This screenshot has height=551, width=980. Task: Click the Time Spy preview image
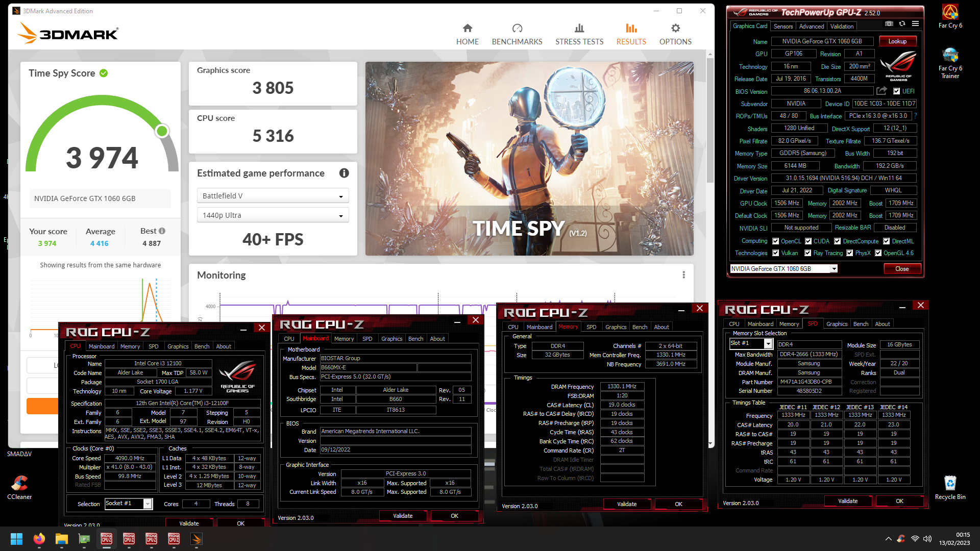coord(529,159)
